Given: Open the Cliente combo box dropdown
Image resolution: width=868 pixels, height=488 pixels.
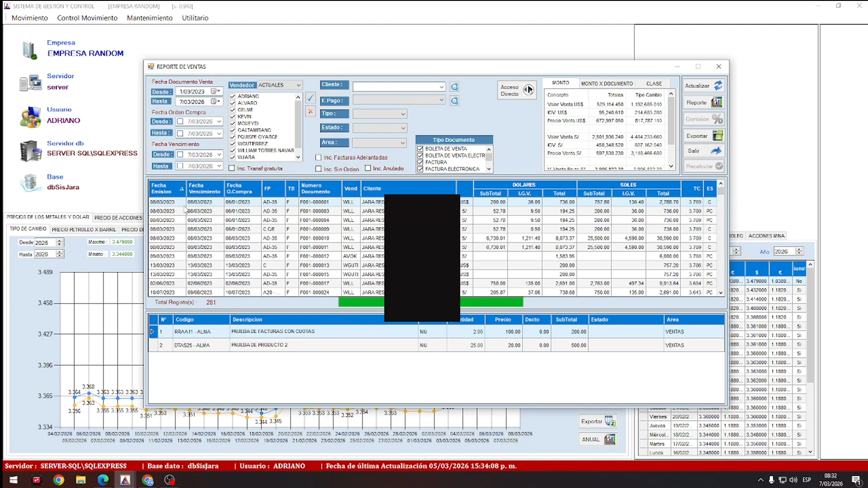Looking at the screenshot, I should coord(441,87).
